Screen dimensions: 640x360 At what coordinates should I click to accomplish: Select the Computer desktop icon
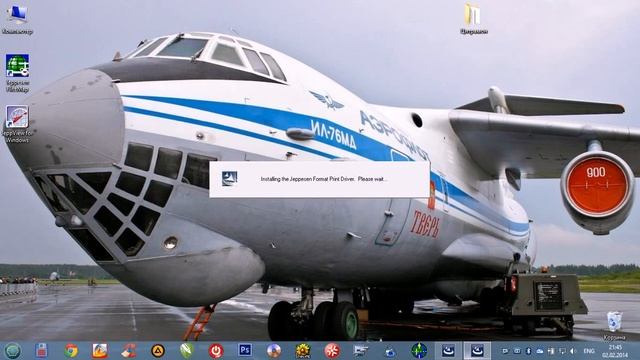point(17,20)
